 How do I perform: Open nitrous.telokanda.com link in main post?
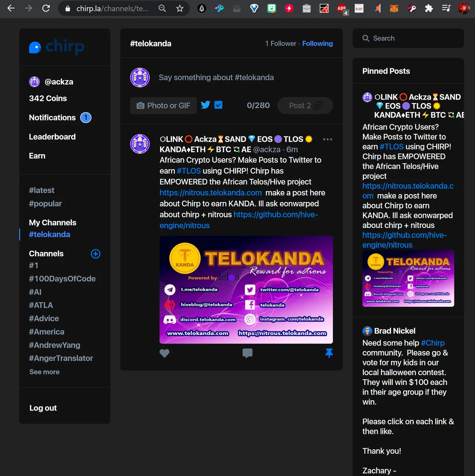(x=211, y=193)
